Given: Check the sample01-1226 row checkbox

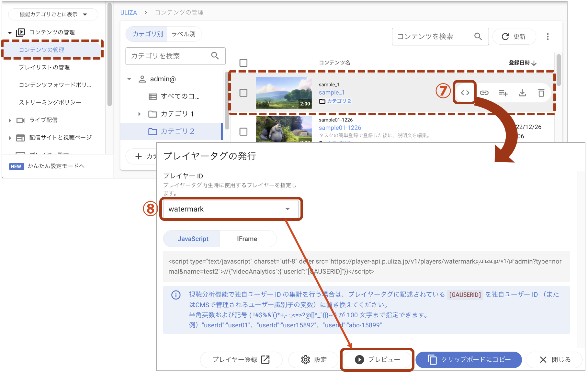Looking at the screenshot, I should pos(243,132).
